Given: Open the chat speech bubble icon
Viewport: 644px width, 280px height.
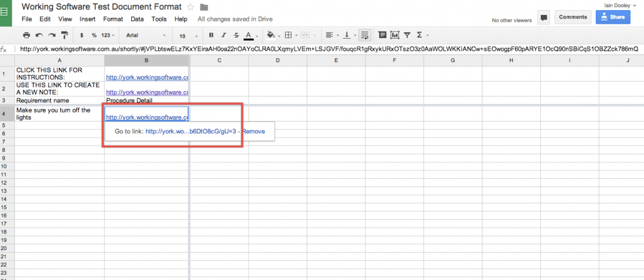Looking at the screenshot, I should [544, 18].
